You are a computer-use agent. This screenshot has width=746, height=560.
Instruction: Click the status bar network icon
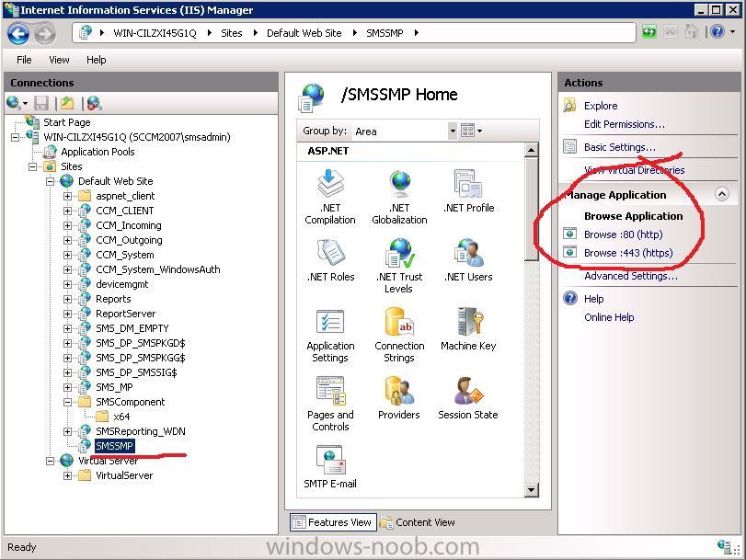click(x=726, y=547)
